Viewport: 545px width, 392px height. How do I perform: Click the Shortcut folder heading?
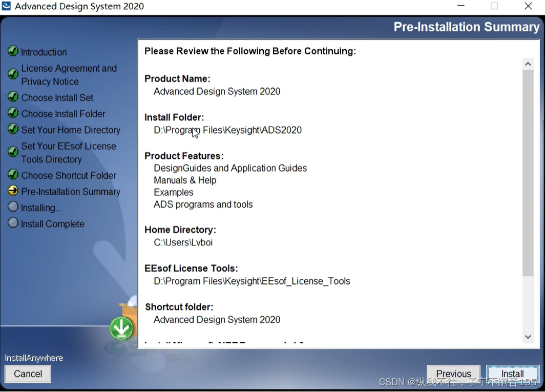click(x=179, y=307)
